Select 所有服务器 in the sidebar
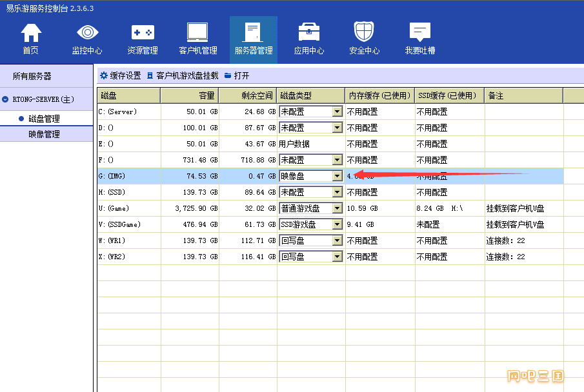Viewport: 584px width, 392px height. click(x=46, y=76)
